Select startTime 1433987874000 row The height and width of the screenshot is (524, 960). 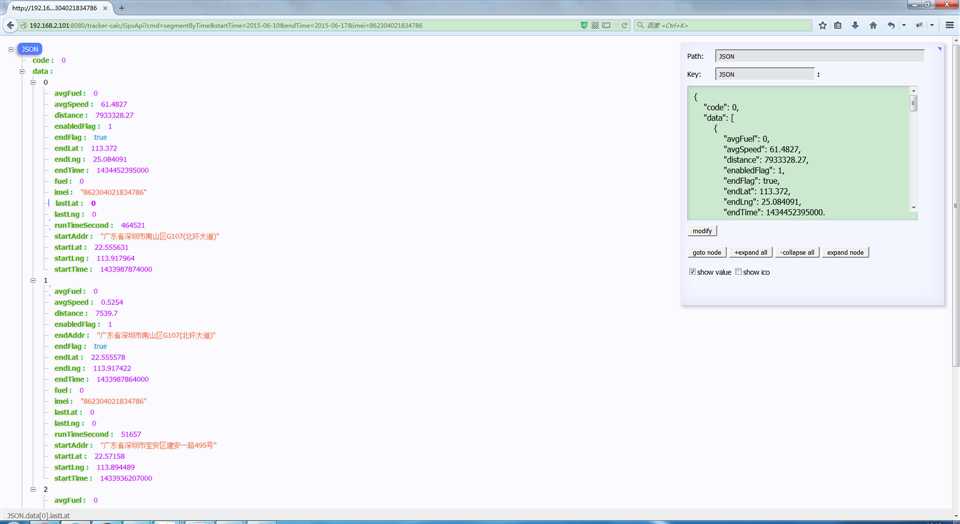[103, 269]
